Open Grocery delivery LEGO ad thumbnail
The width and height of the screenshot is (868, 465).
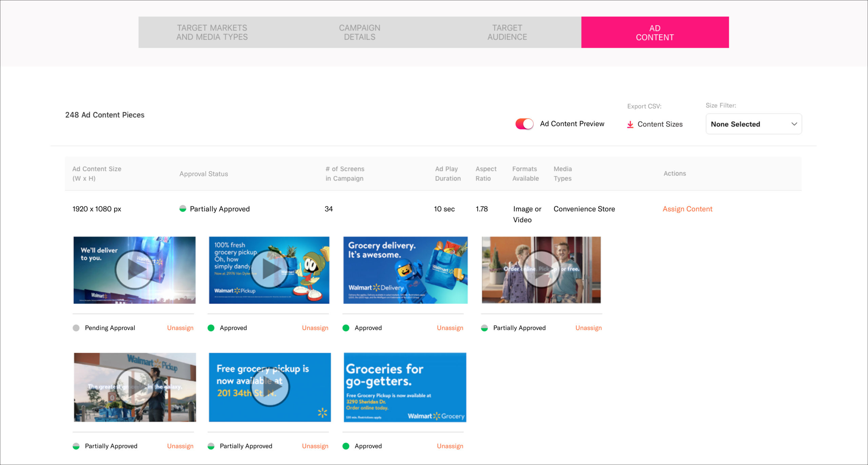pyautogui.click(x=405, y=270)
